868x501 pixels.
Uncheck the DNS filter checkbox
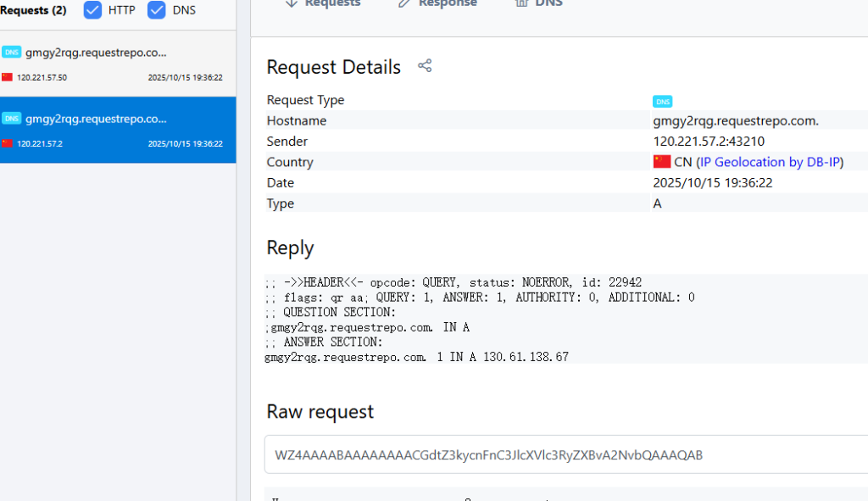coord(156,10)
